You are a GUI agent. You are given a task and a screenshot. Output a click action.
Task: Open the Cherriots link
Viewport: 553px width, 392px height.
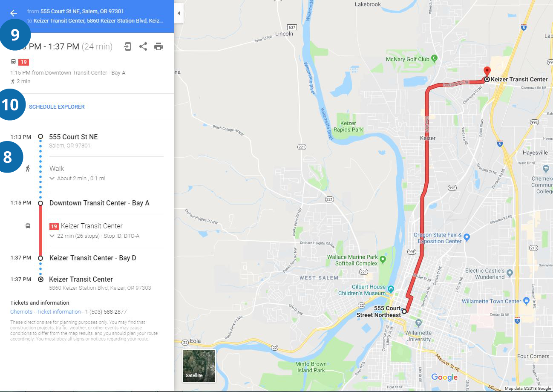[21, 311]
